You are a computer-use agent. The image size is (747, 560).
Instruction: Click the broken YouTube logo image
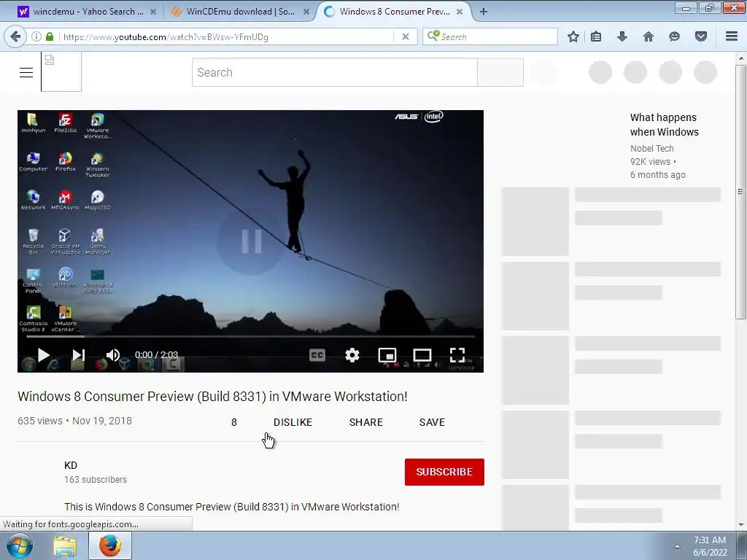pyautogui.click(x=61, y=71)
